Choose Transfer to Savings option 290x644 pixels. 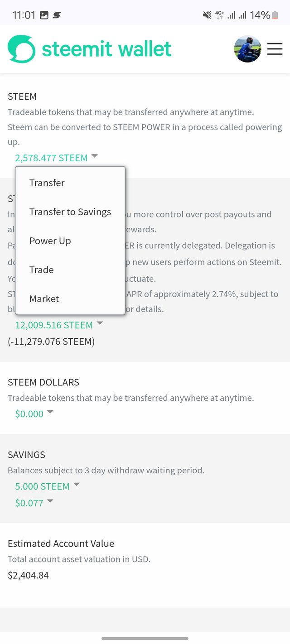coord(70,212)
